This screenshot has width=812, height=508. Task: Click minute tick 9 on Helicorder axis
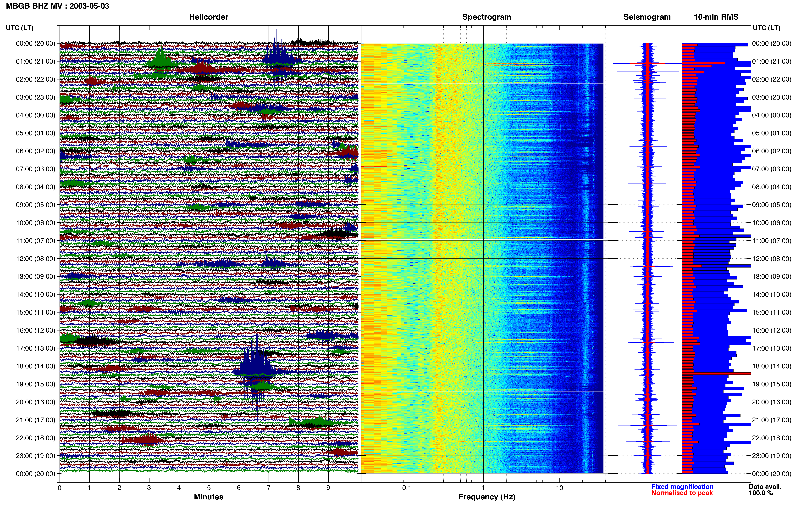click(328, 488)
